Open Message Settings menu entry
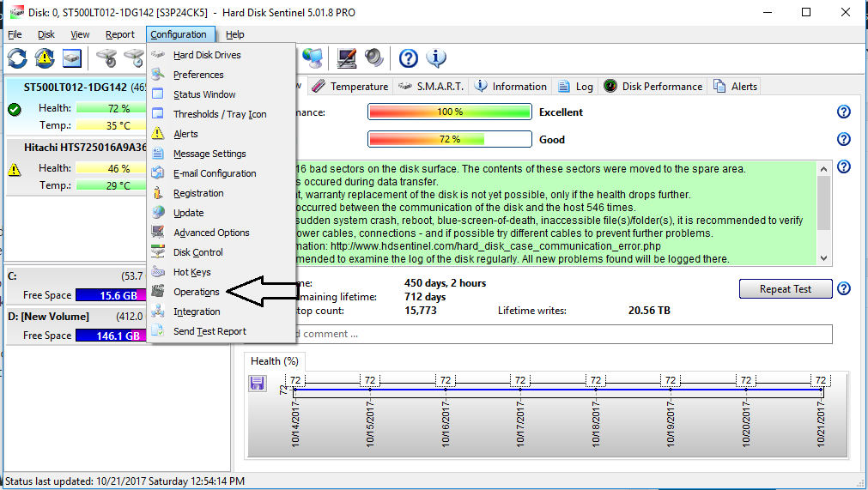Viewport: 868px width, 490px height. click(x=222, y=154)
